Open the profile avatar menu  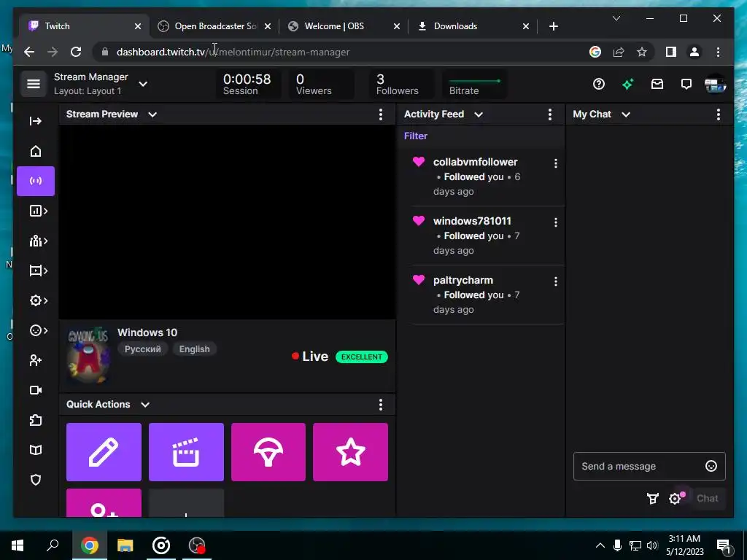pyautogui.click(x=715, y=85)
